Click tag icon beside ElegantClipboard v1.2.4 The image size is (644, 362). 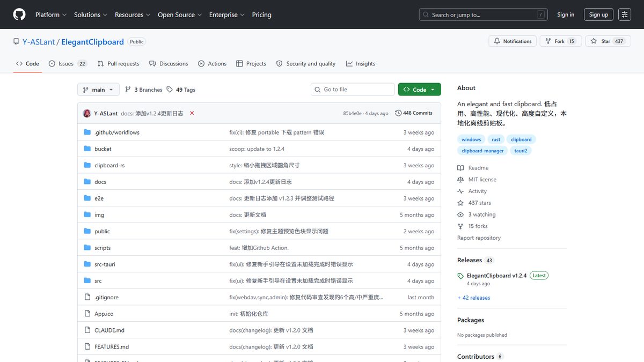pyautogui.click(x=460, y=276)
